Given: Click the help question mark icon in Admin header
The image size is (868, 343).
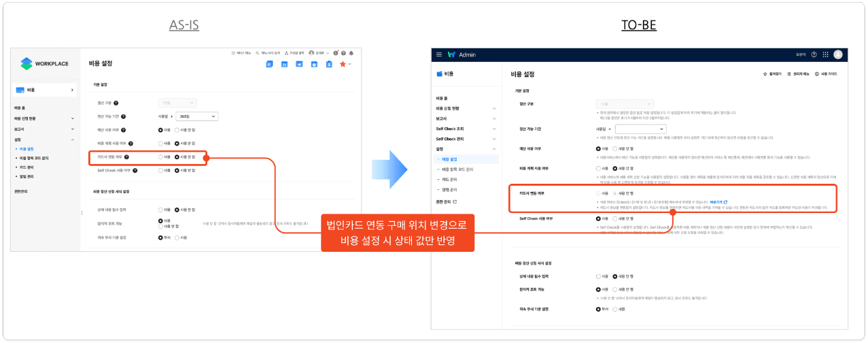Looking at the screenshot, I should pos(814,54).
